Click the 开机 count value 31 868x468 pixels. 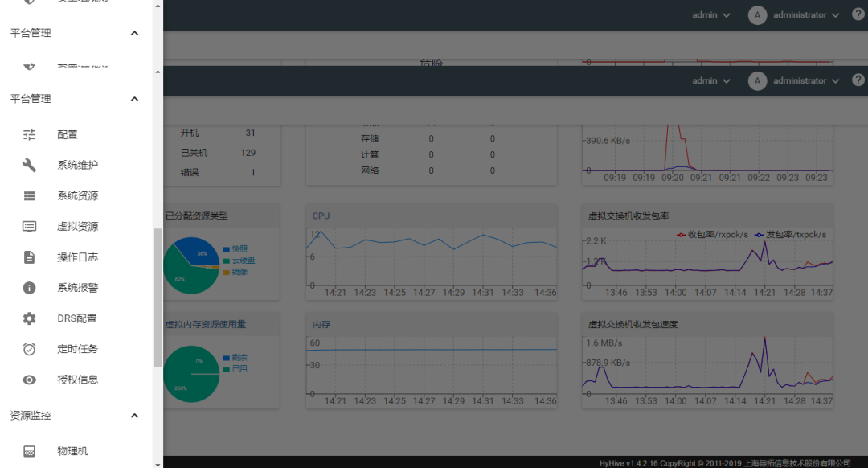pyautogui.click(x=250, y=133)
